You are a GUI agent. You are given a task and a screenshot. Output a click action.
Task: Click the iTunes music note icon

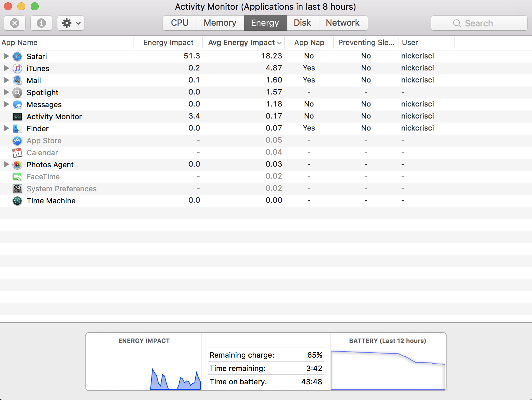(x=17, y=68)
